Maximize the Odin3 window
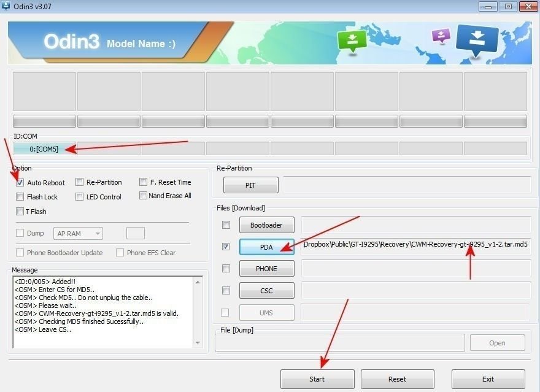The width and height of the screenshot is (540, 392). [508, 7]
